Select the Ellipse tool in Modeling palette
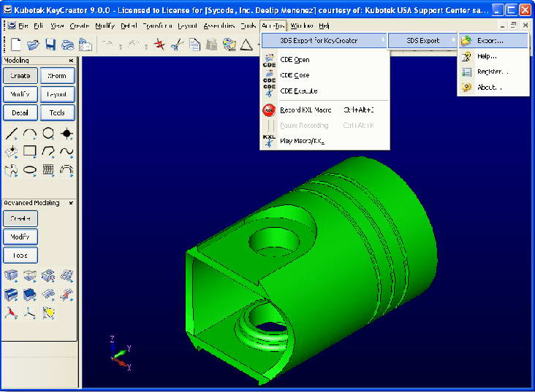 (x=30, y=170)
